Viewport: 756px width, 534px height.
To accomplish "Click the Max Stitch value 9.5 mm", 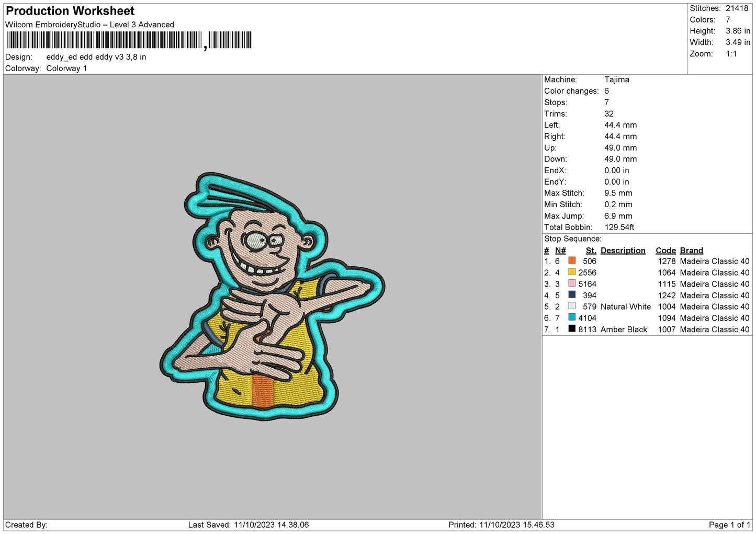I will (x=618, y=193).
